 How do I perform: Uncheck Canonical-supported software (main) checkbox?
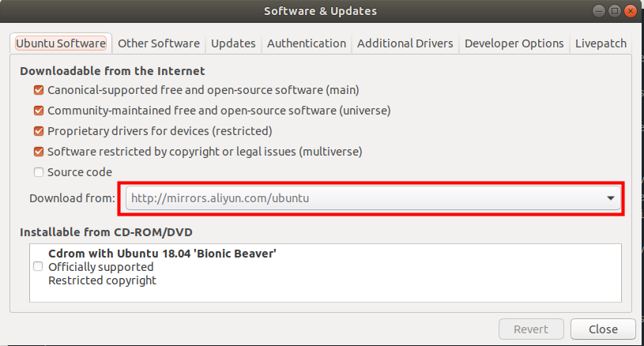pos(39,90)
